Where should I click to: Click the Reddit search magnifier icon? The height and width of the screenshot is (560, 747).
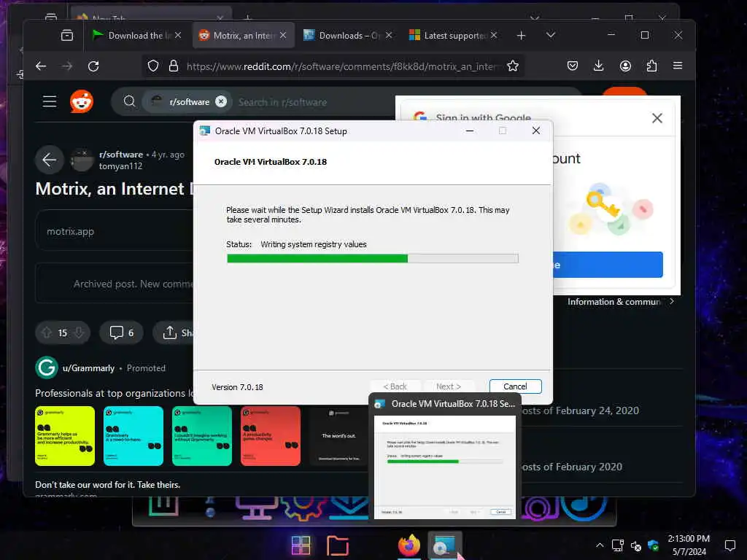click(129, 101)
